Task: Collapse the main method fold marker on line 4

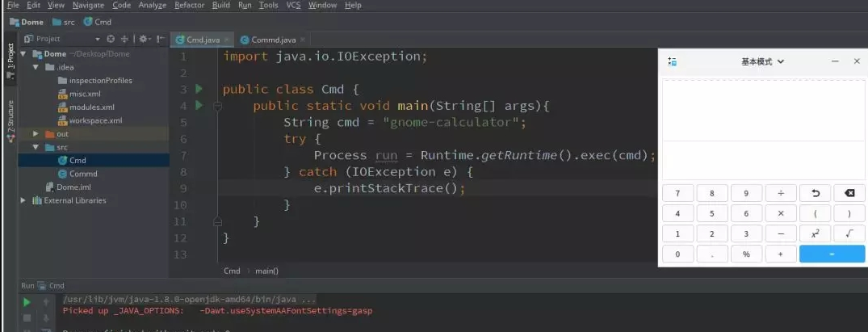Action: click(217, 106)
